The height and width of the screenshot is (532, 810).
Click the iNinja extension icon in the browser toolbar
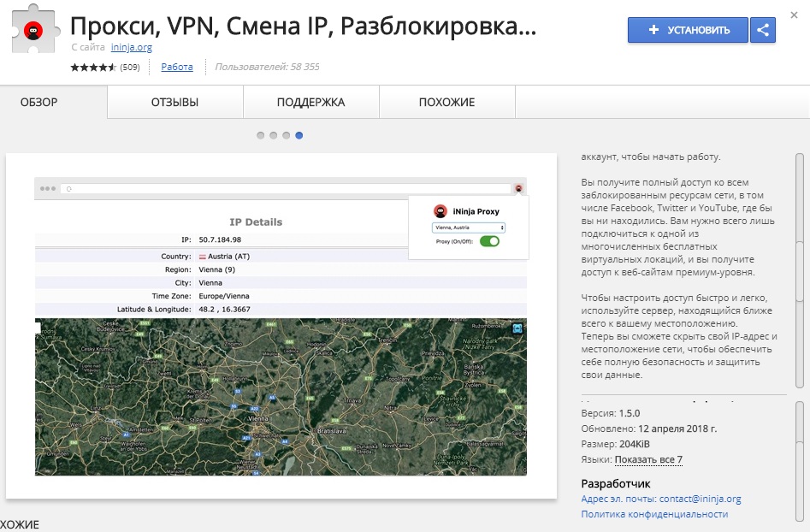tap(519, 188)
